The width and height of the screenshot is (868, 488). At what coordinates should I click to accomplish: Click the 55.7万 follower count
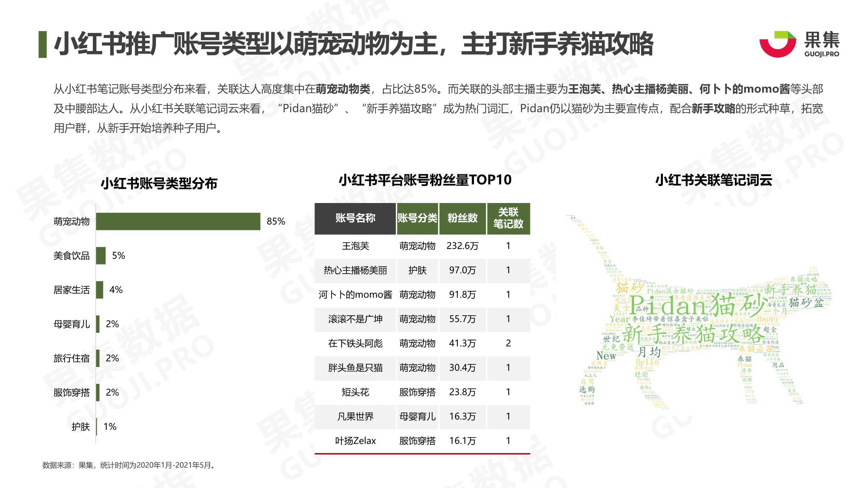463,319
